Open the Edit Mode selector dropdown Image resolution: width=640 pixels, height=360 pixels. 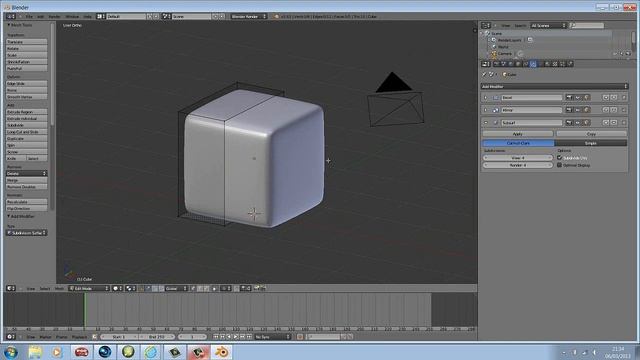[x=89, y=288]
